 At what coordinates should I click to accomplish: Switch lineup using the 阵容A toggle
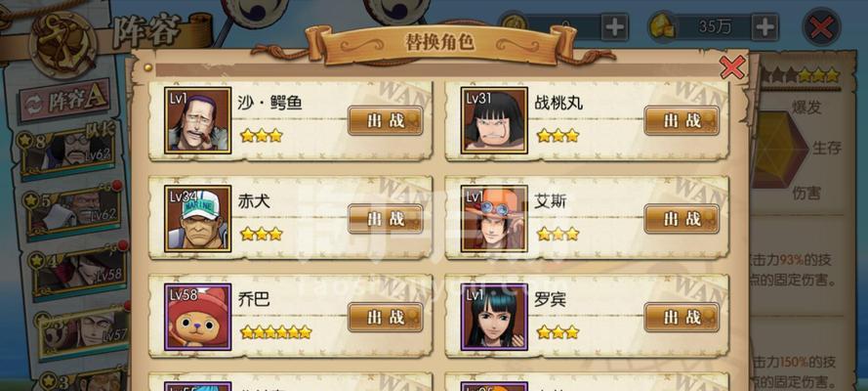[x=64, y=101]
